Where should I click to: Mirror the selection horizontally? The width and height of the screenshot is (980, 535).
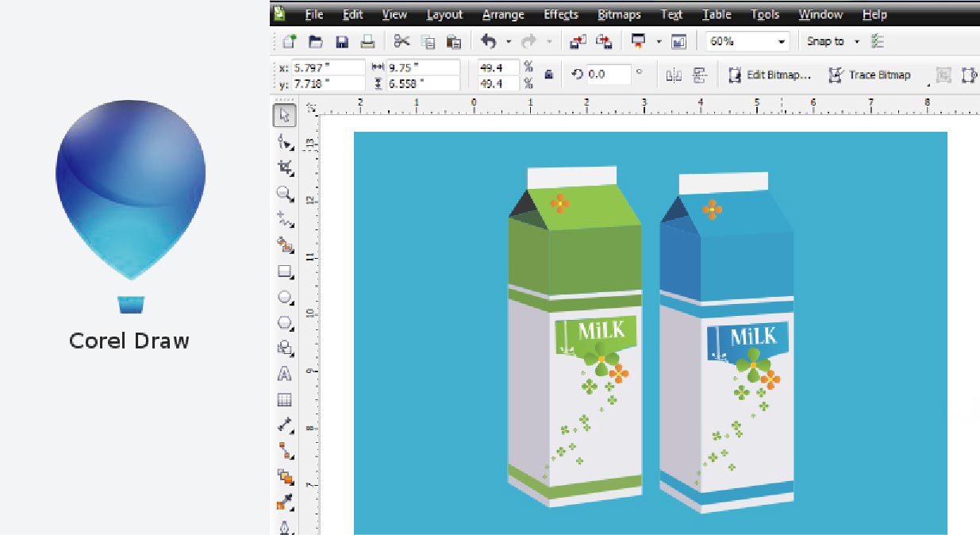tap(674, 75)
